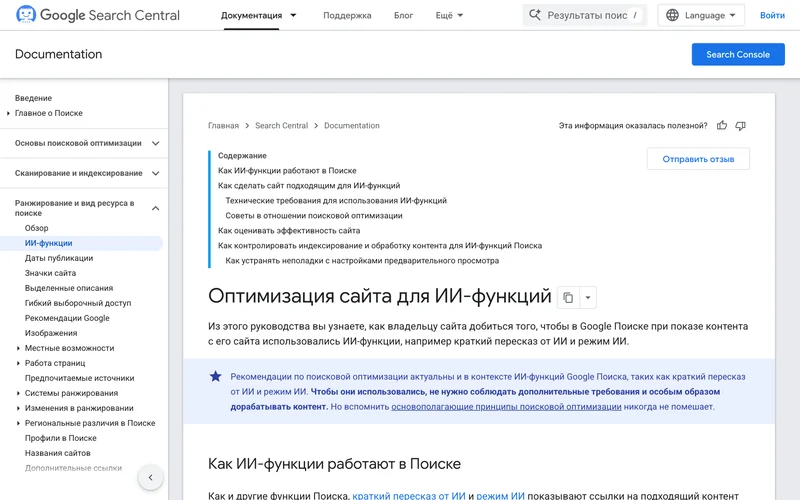Viewport: 800px width, 500px height.
Task: Click Войти sign-in link
Action: pos(772,15)
